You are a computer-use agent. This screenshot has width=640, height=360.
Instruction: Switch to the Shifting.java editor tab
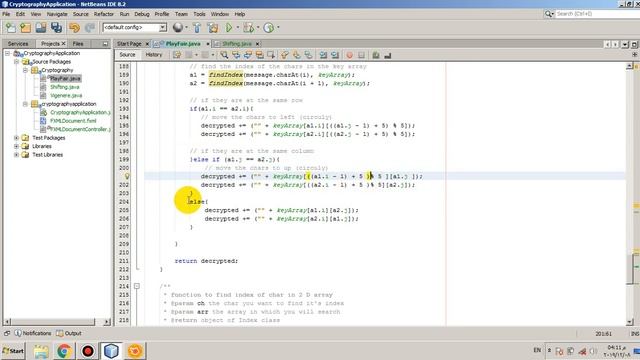(x=237, y=44)
